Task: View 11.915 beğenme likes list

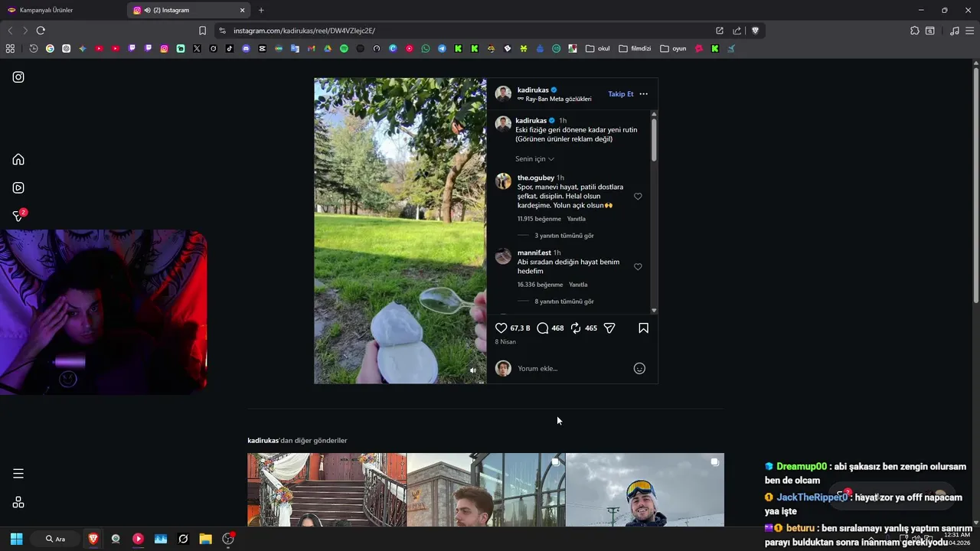Action: (539, 219)
